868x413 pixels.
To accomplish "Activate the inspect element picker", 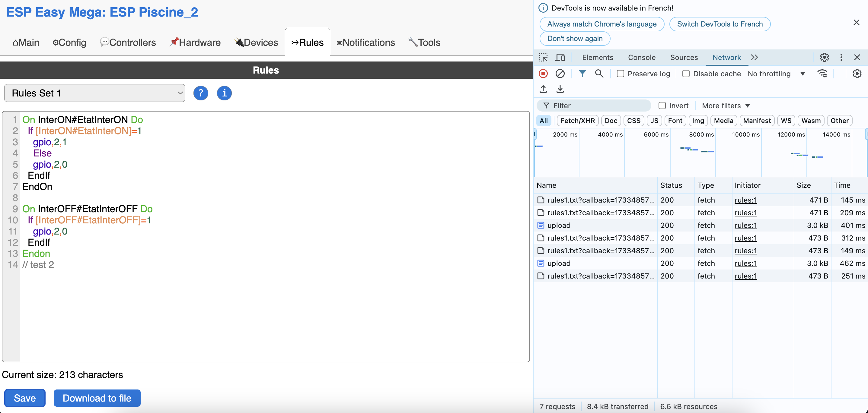I will coord(543,58).
